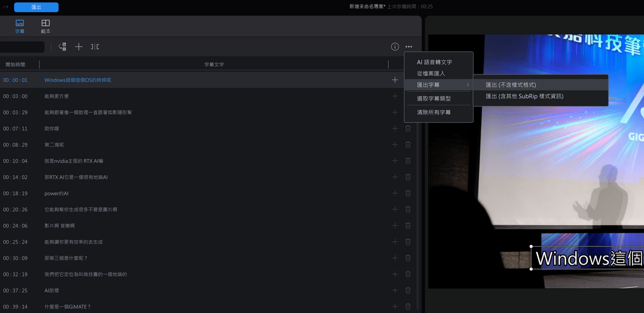Open the 字幕 subtitle room icon
Screen dimensions: 644x313
(20, 26)
